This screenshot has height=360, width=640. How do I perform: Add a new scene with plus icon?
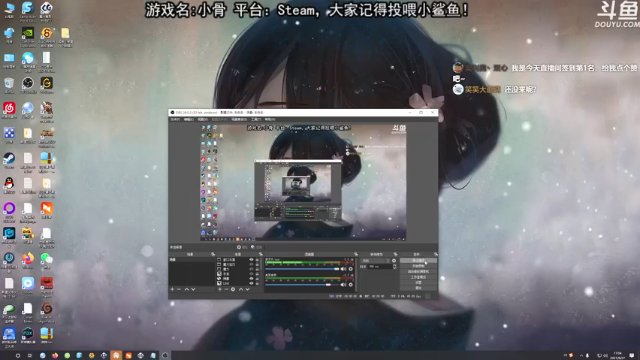coord(172,289)
